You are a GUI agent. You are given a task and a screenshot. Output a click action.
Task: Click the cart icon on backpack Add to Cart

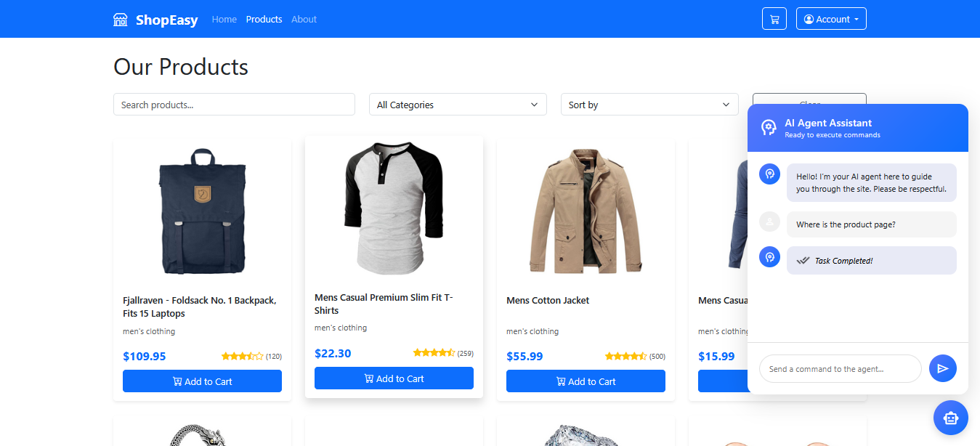(177, 381)
